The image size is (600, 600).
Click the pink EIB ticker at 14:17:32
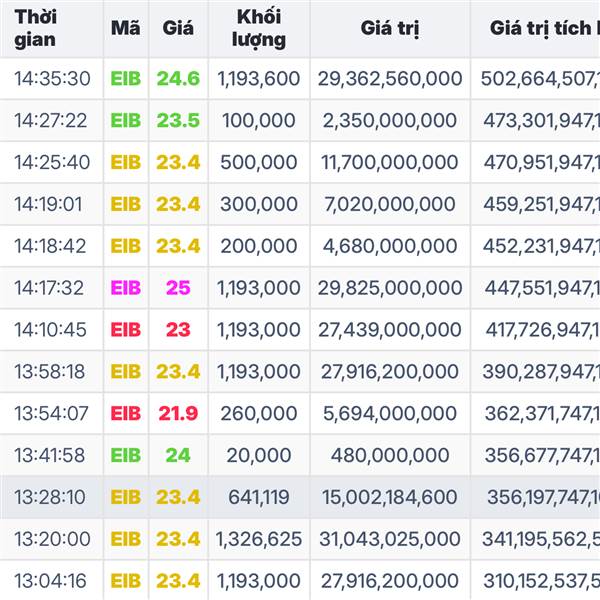[126, 288]
